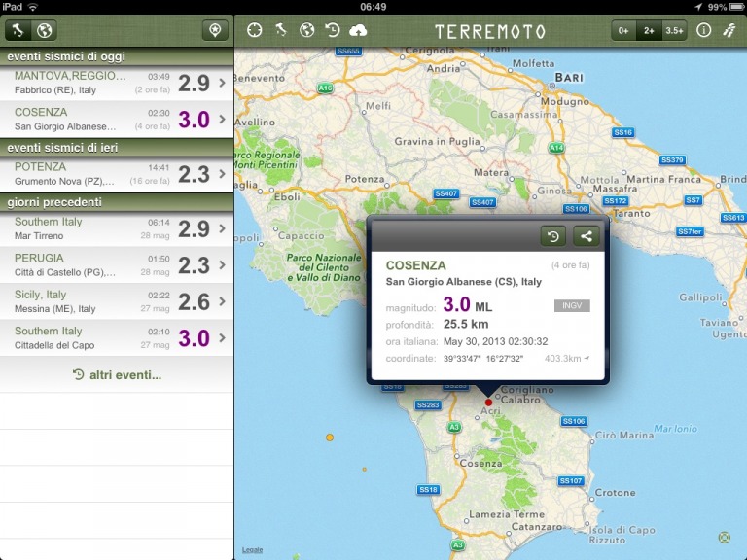Select the 2+ magnitude filter
The height and width of the screenshot is (560, 747).
[x=649, y=31]
